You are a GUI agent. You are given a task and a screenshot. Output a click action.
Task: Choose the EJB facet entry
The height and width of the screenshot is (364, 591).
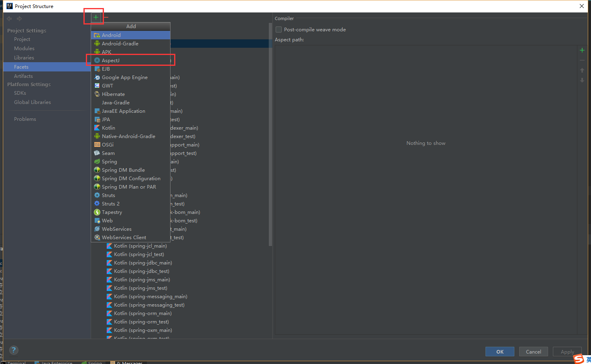tap(131, 69)
